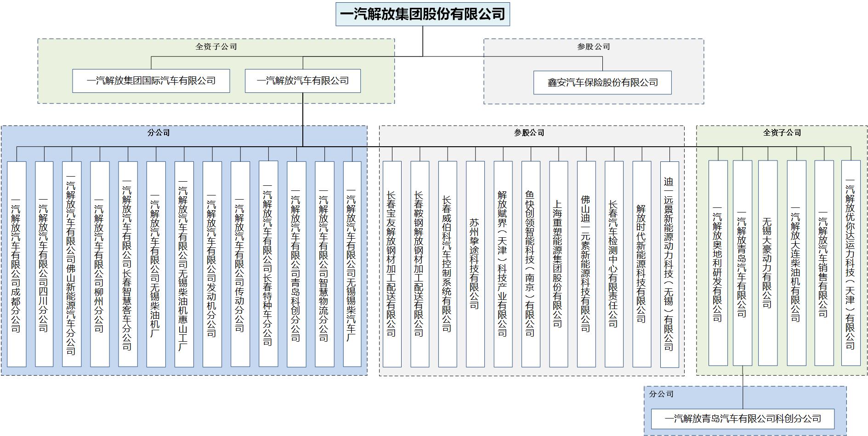868x436 pixels.
Task: Select 苏州挚途科技有限公司 box
Action: click(475, 264)
